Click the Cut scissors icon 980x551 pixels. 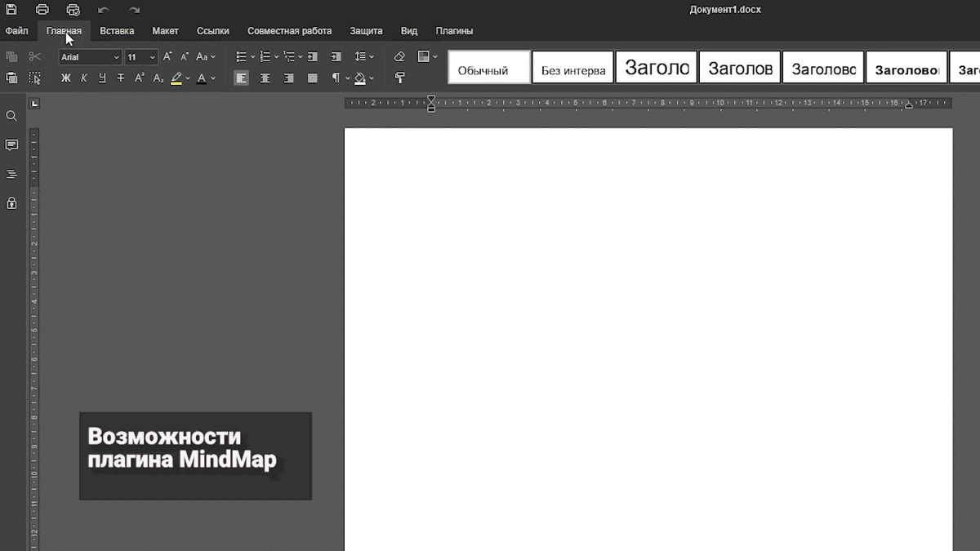(34, 57)
